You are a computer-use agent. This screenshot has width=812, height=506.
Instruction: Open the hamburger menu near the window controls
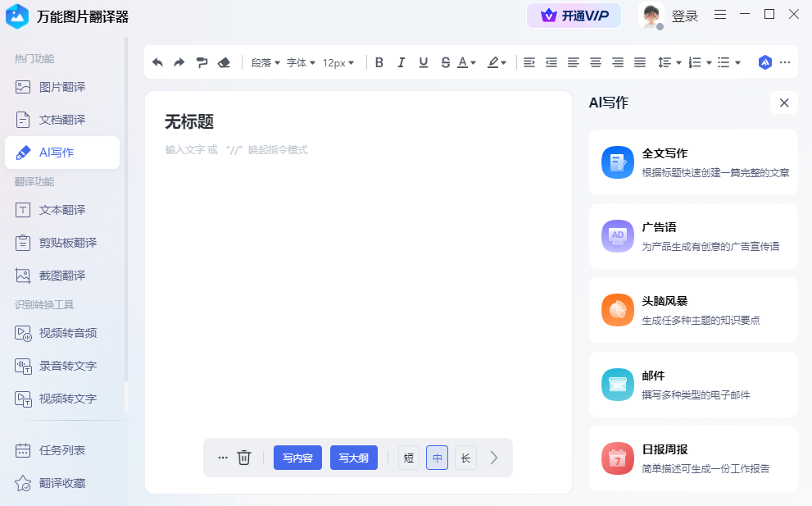click(x=720, y=14)
